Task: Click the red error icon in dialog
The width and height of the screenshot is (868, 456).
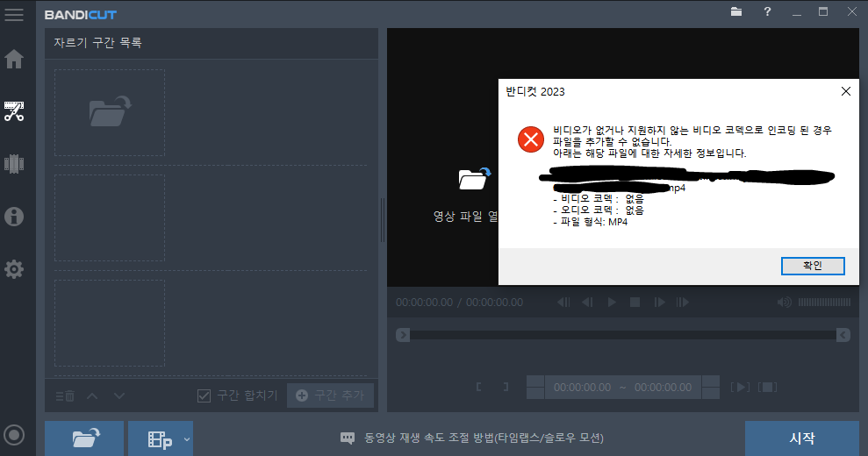Action: pyautogui.click(x=531, y=139)
